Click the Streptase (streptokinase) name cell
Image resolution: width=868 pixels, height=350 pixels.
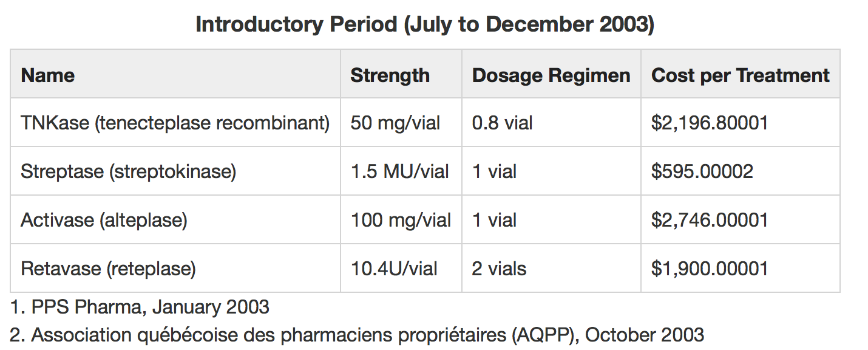click(128, 171)
